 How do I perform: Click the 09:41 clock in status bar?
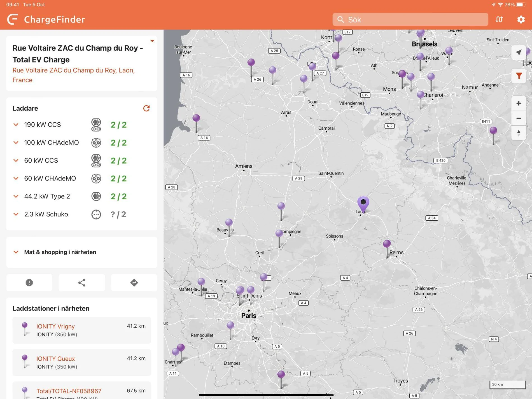click(13, 4)
